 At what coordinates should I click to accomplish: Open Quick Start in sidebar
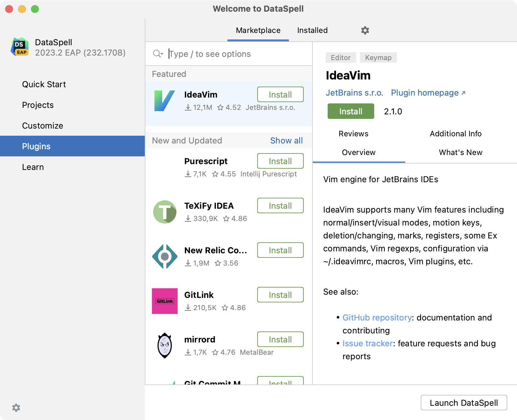point(72,84)
